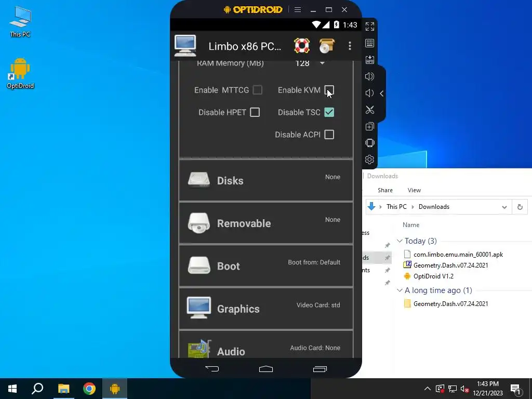Select the Geometry.Dash archive under Today
Screen dimensions: 532x399
tap(450, 265)
